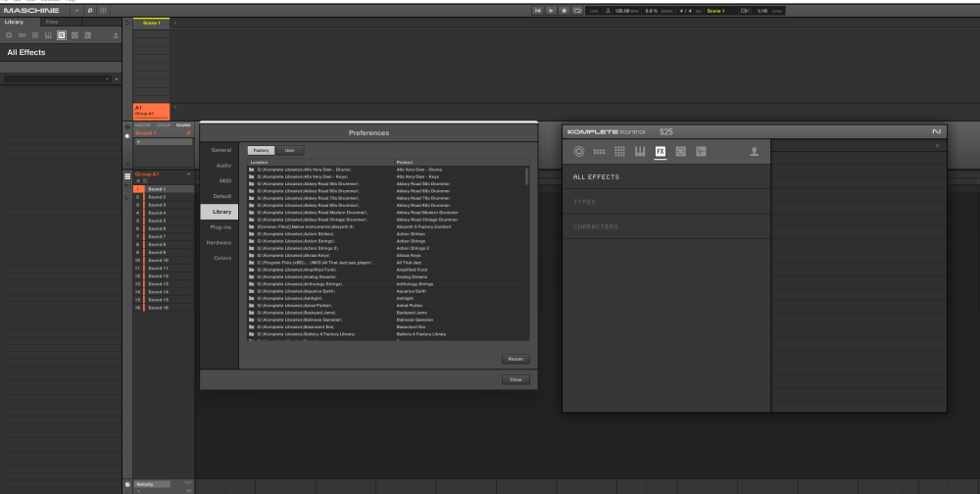Select Sound 3 in the list
The width and height of the screenshot is (980, 494).
click(x=164, y=205)
